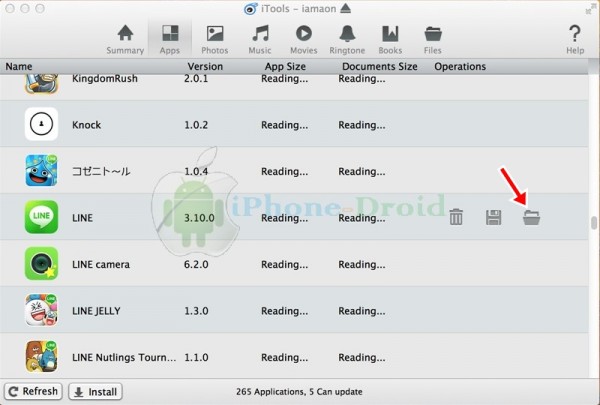Switch to the Ringtone section
The height and width of the screenshot is (405, 600).
[347, 39]
